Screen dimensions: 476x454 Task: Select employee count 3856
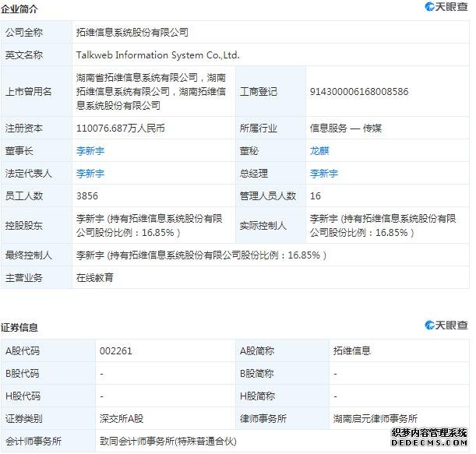point(87,195)
